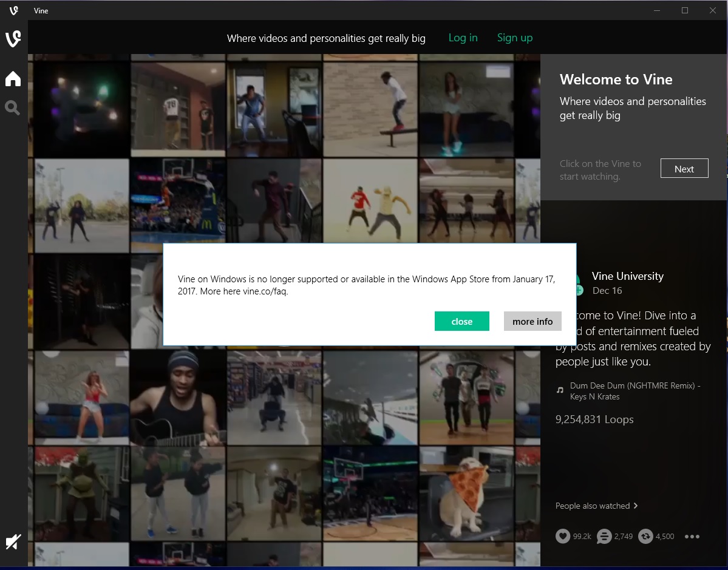The width and height of the screenshot is (728, 570).
Task: Play the woman with glowing shoes Vine
Action: [466, 109]
